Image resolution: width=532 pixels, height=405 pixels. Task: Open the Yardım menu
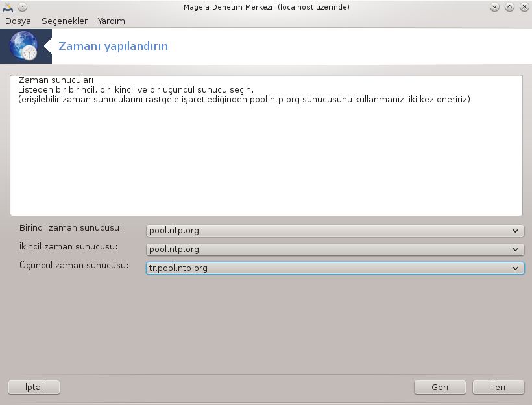point(112,21)
